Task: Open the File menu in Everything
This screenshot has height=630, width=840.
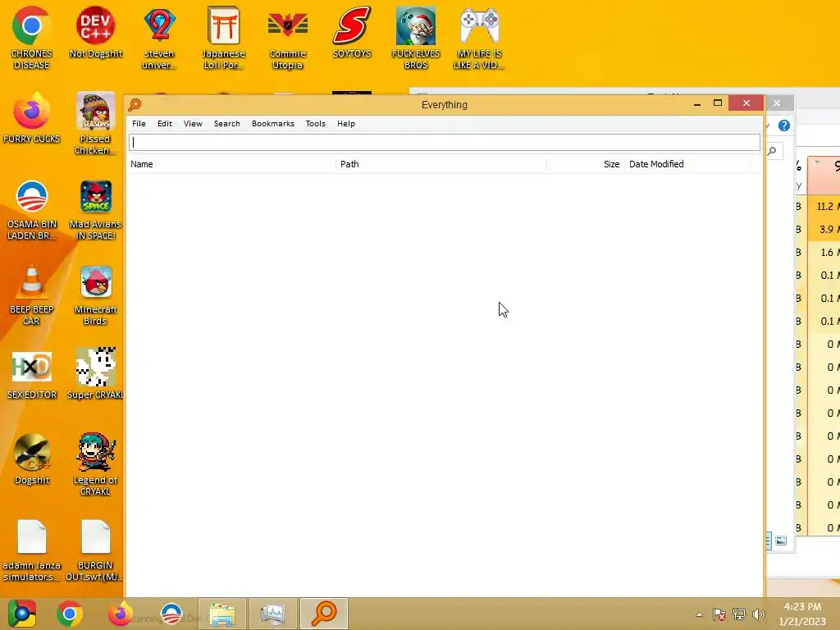Action: point(139,124)
